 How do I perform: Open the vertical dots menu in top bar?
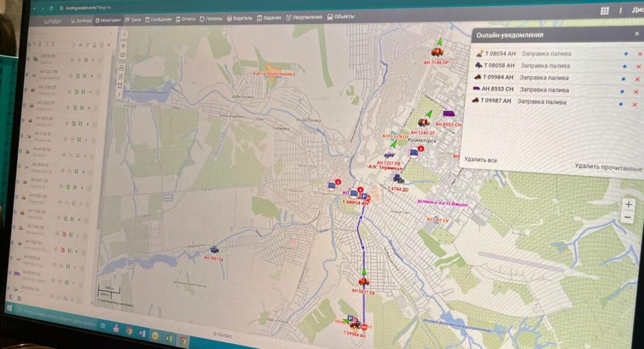pyautogui.click(x=620, y=11)
